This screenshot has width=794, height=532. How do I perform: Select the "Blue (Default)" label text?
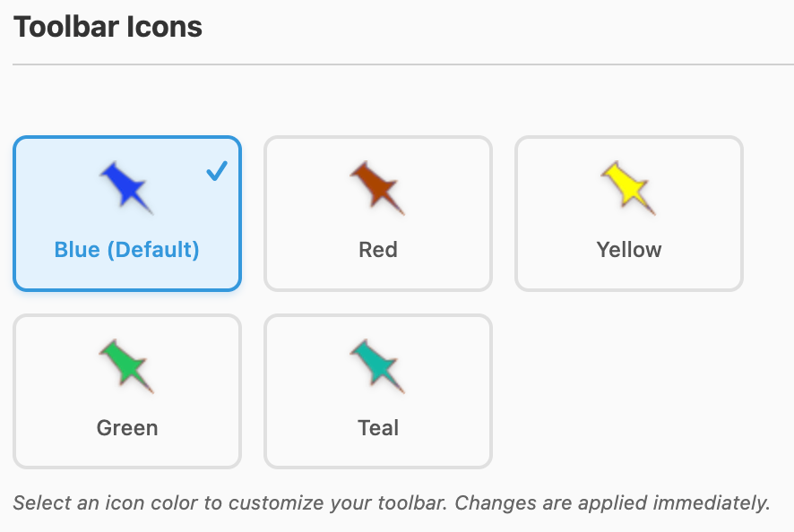pos(126,249)
